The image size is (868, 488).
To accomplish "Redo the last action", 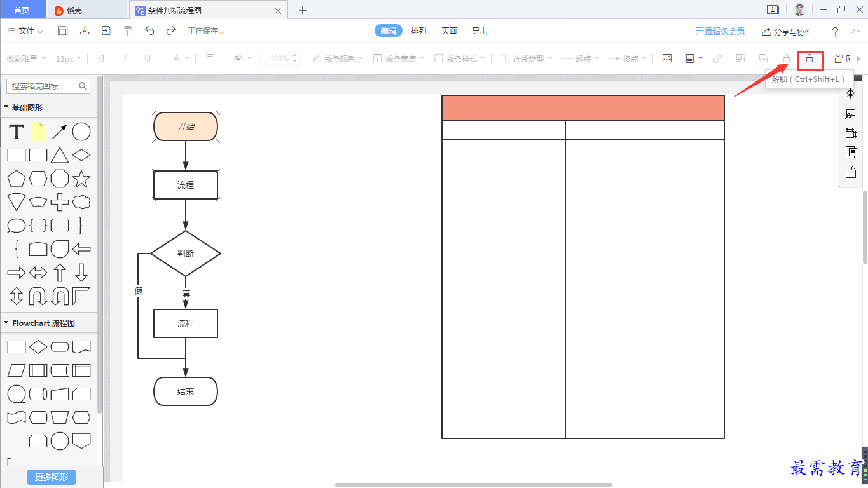I will point(171,30).
